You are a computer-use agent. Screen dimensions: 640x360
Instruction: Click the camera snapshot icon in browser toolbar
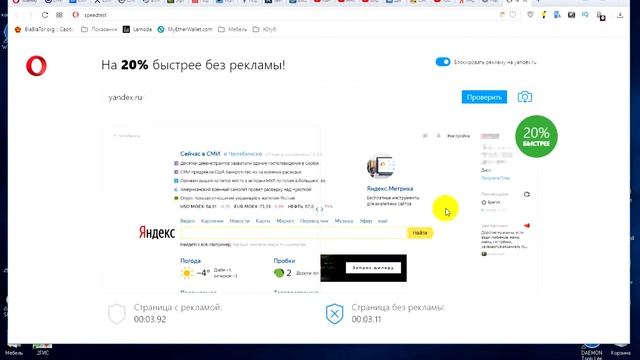coord(571,15)
